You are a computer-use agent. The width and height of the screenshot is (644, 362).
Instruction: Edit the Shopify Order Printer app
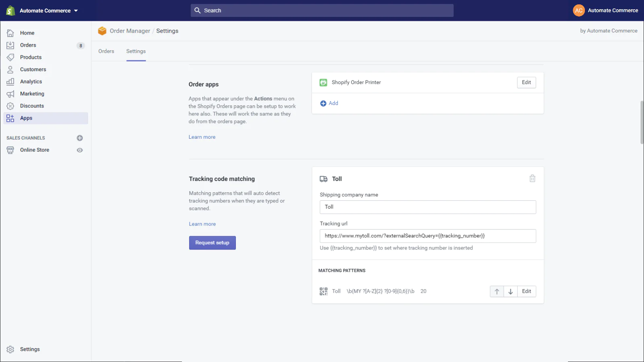click(526, 82)
